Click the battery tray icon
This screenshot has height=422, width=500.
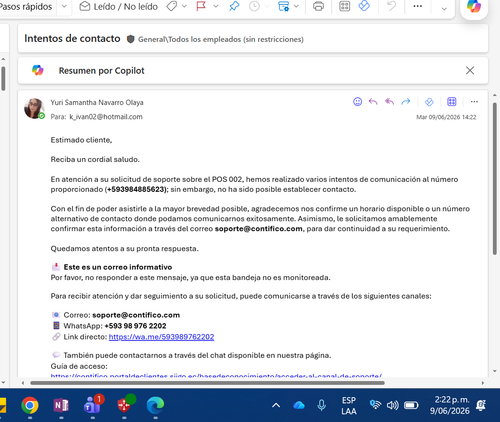click(x=411, y=405)
